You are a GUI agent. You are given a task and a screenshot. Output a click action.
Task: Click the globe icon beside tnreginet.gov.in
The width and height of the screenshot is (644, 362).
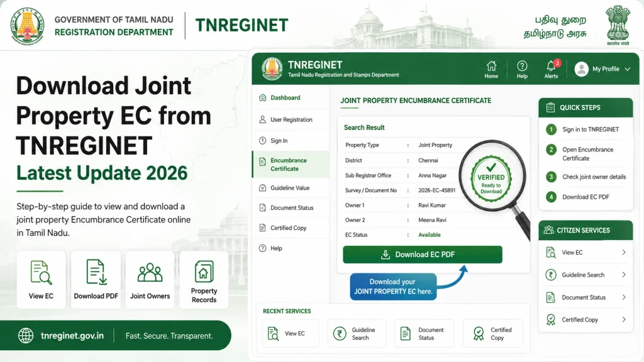(x=26, y=336)
